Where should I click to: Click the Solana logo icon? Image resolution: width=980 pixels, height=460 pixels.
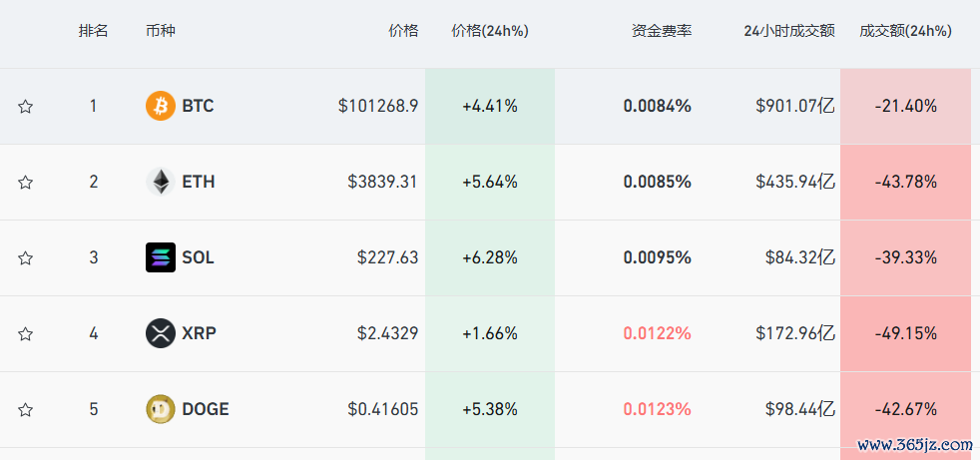(161, 257)
